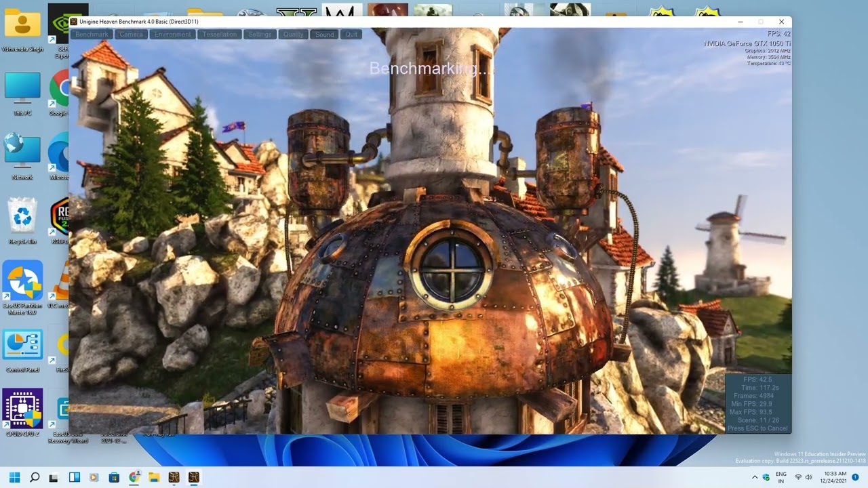Click the Min FPS: 29.9 value
868x488 pixels.
coord(751,404)
